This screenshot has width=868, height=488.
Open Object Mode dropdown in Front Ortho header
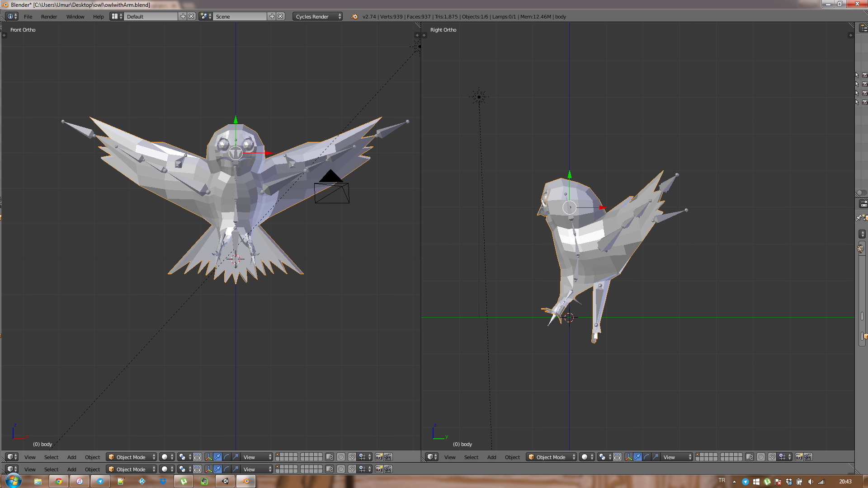(x=132, y=457)
